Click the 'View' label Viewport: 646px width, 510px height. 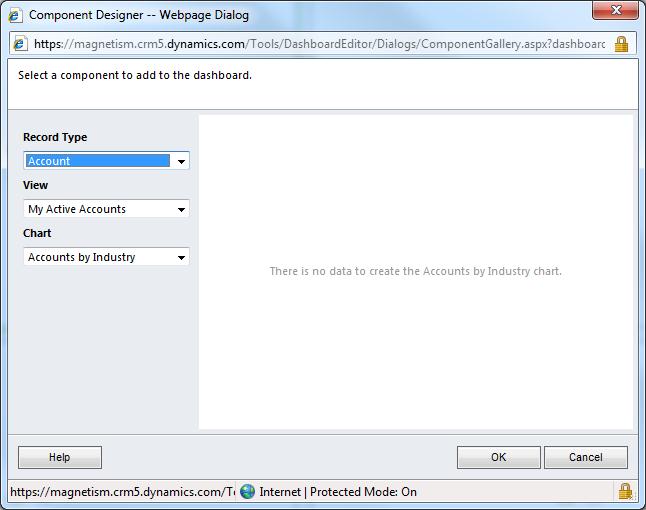tap(35, 185)
